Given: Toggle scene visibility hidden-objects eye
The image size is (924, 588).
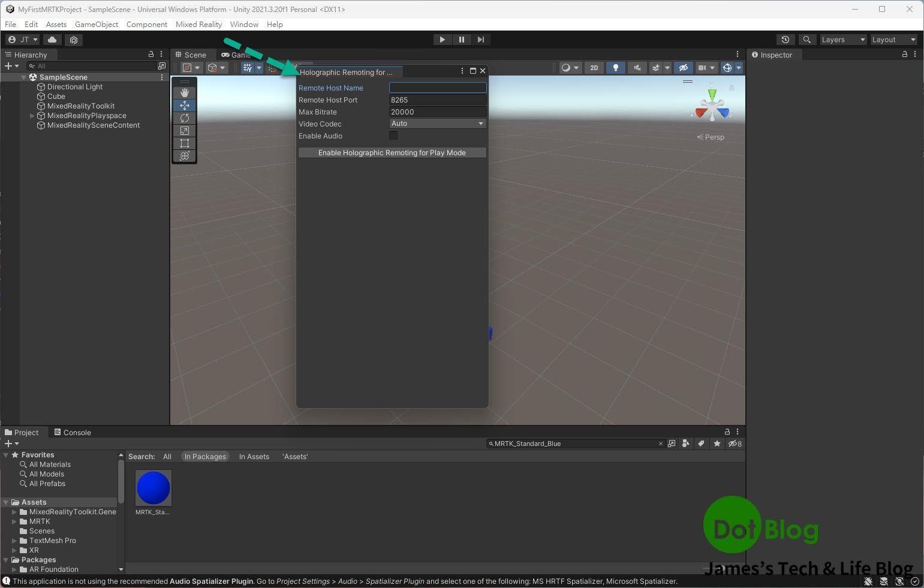Looking at the screenshot, I should [x=683, y=68].
